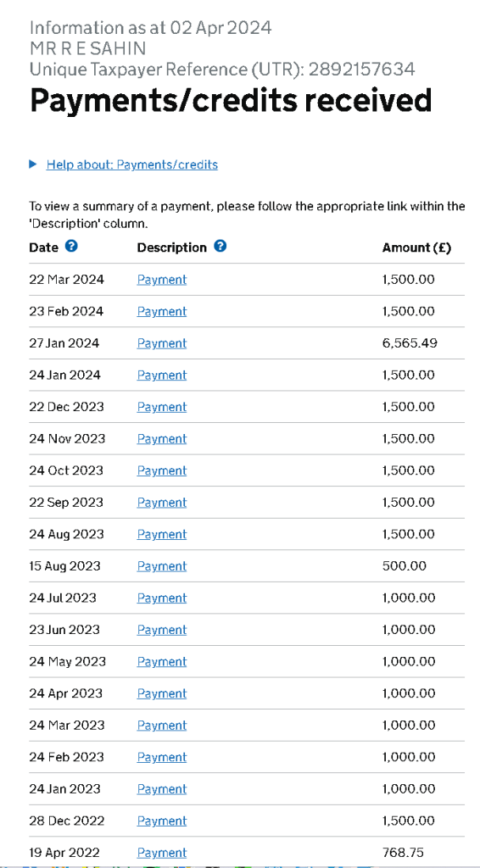480x868 pixels.
Task: Open the Payment link for 24 Feb 2023
Action: tap(162, 757)
